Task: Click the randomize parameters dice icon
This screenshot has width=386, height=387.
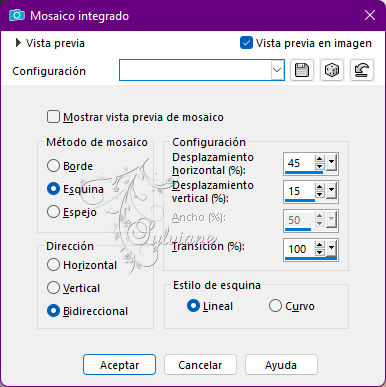Action: click(332, 70)
